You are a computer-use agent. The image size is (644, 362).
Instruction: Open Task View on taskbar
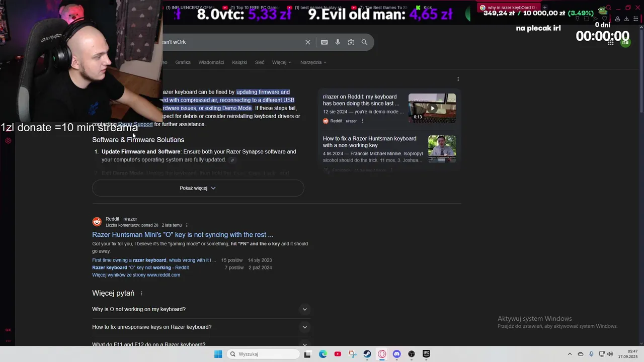click(307, 354)
